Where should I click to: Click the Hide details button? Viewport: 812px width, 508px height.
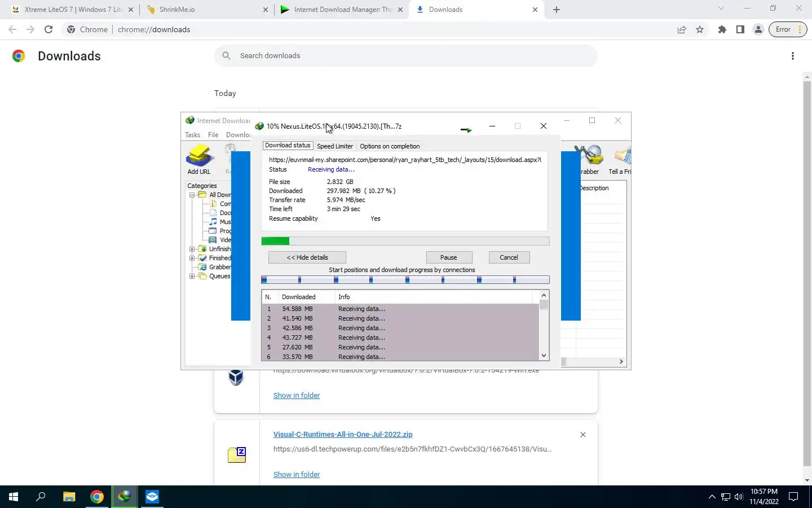307,257
